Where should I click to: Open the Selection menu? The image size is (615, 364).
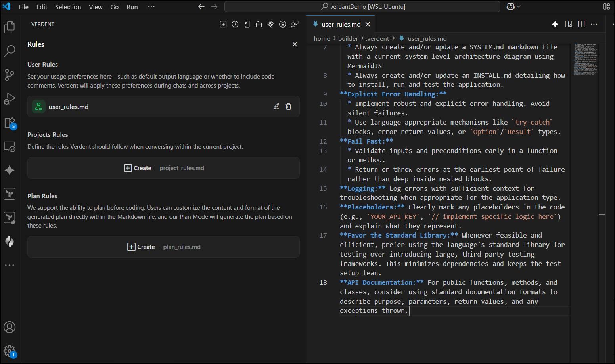[68, 7]
